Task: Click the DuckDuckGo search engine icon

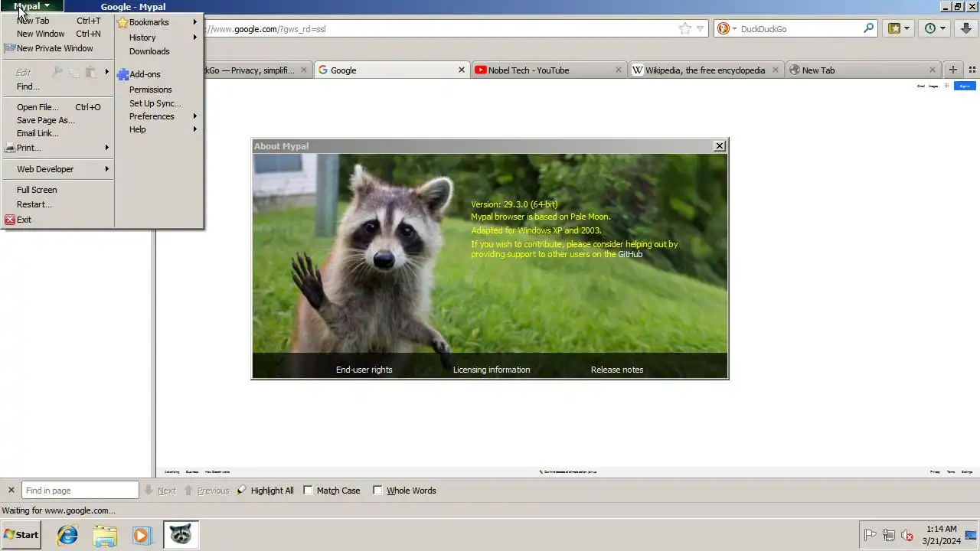Action: coord(724,28)
